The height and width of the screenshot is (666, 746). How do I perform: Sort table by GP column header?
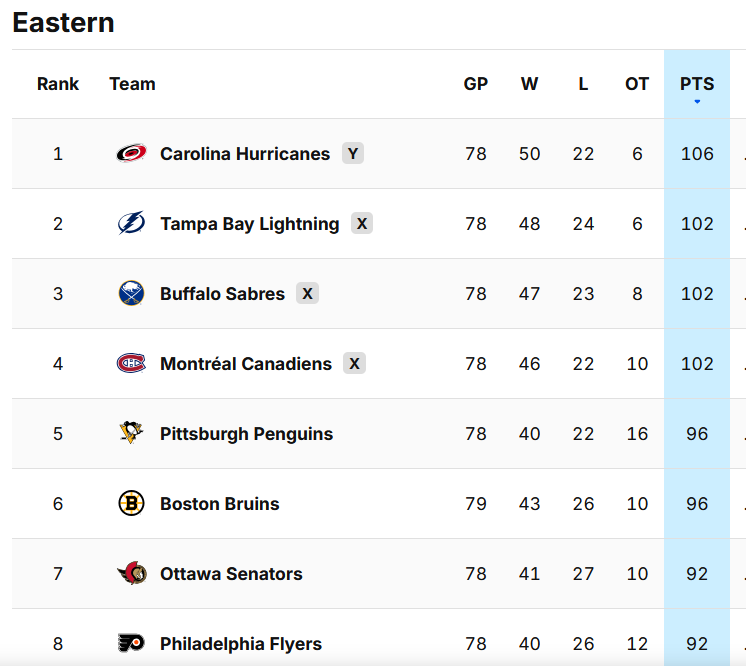pyautogui.click(x=476, y=84)
